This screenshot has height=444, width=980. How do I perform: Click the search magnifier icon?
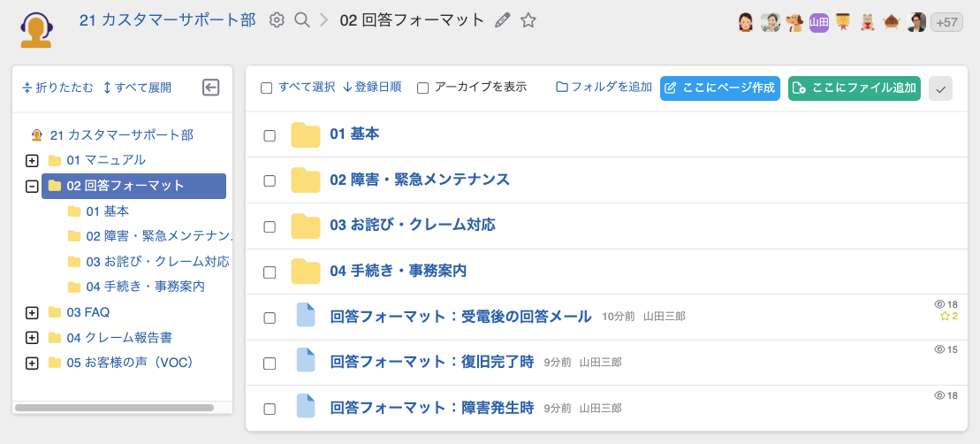click(302, 20)
